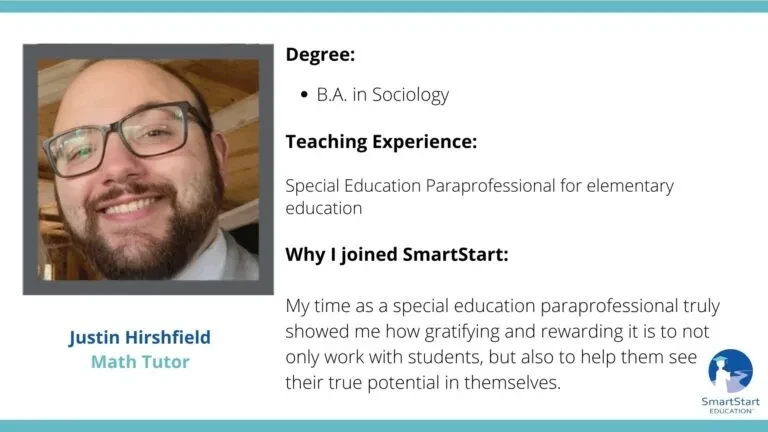Click the bullet point before B.A. in Sociology

[x=304, y=95]
